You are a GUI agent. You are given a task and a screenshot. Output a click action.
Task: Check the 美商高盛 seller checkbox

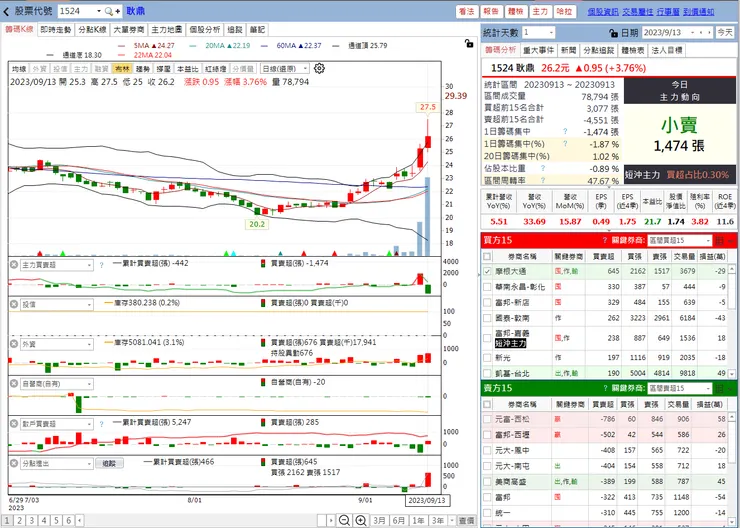[x=487, y=481]
